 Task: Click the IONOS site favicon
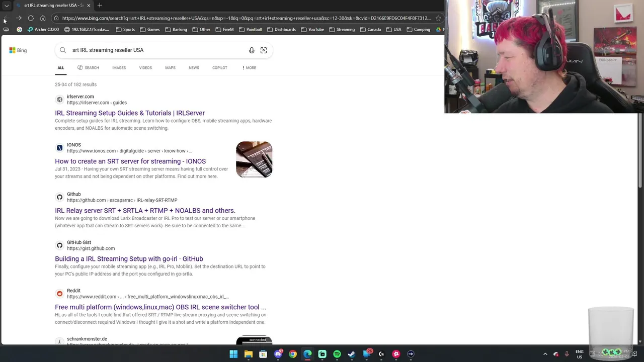[x=59, y=148]
